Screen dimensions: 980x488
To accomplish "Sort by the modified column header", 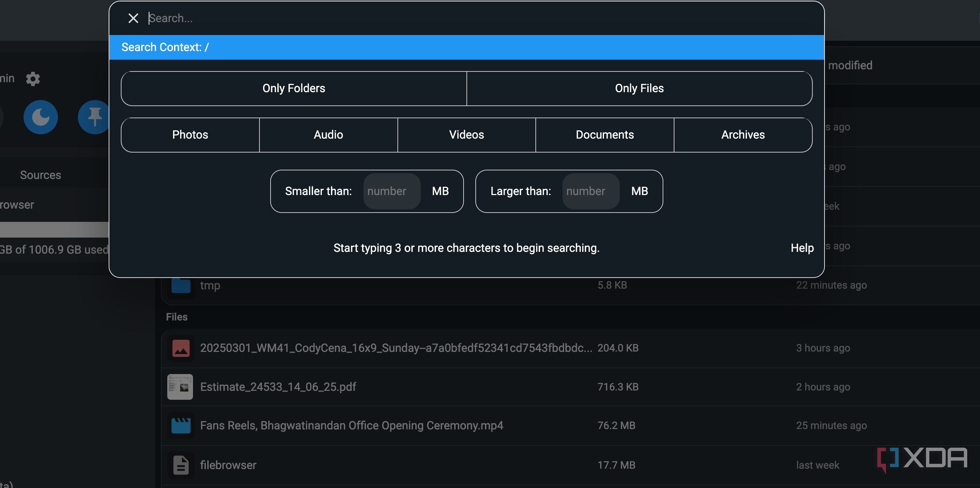I will pyautogui.click(x=850, y=65).
